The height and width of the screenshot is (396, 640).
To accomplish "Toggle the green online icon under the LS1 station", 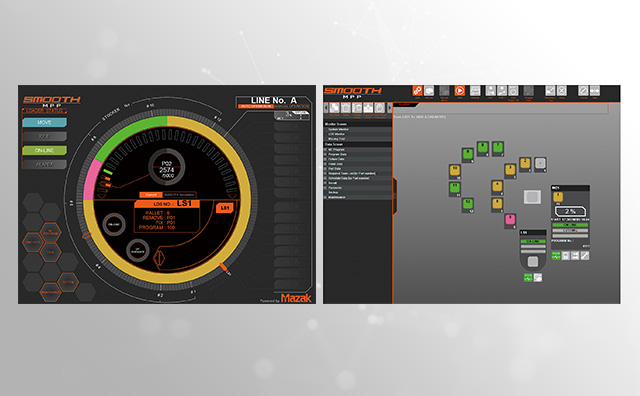I will coord(528,278).
